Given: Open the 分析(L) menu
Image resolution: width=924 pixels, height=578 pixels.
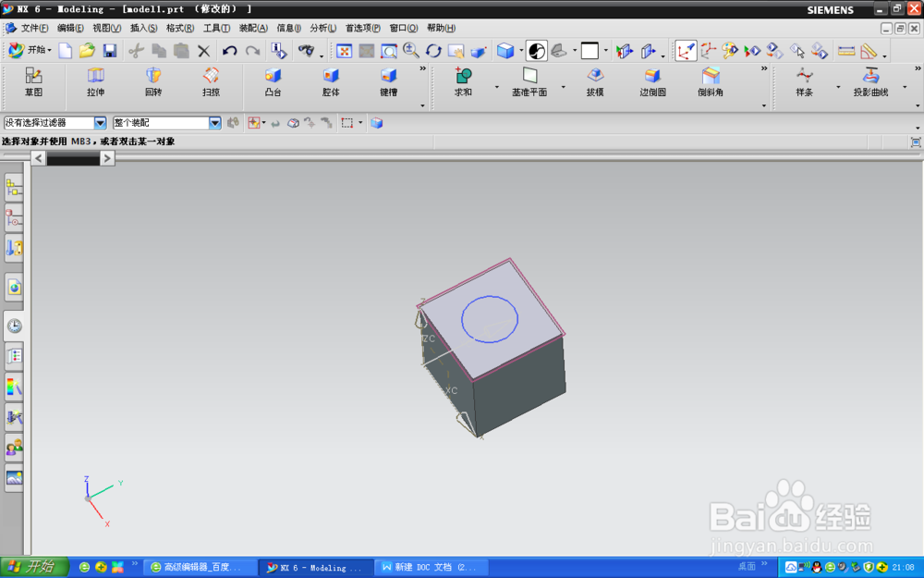Looking at the screenshot, I should [x=322, y=28].
